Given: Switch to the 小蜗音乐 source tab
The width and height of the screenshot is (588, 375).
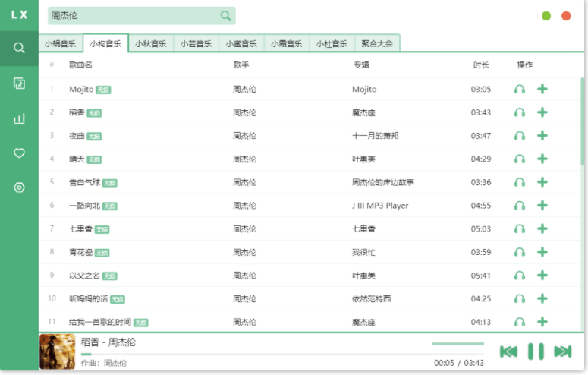Looking at the screenshot, I should [60, 44].
